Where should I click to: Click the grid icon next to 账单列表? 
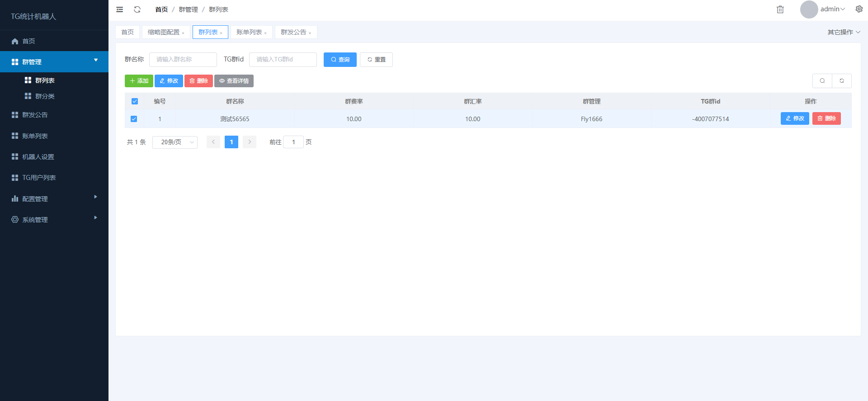click(15, 136)
